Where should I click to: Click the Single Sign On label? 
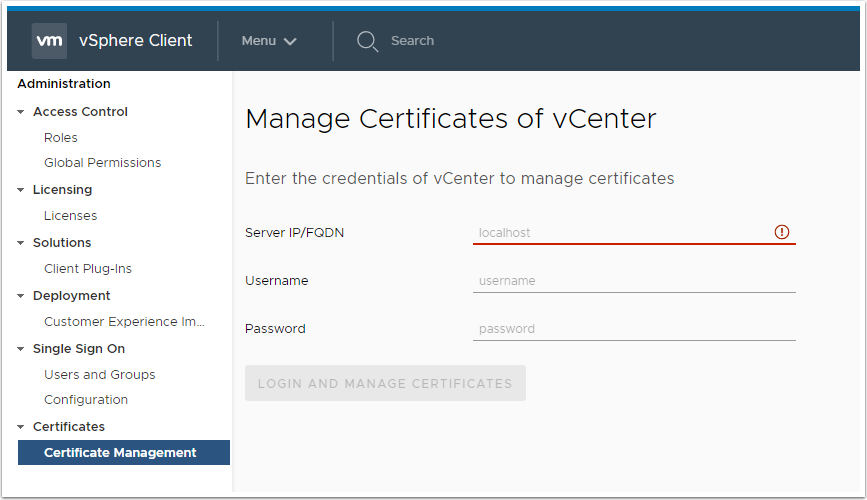[79, 349]
